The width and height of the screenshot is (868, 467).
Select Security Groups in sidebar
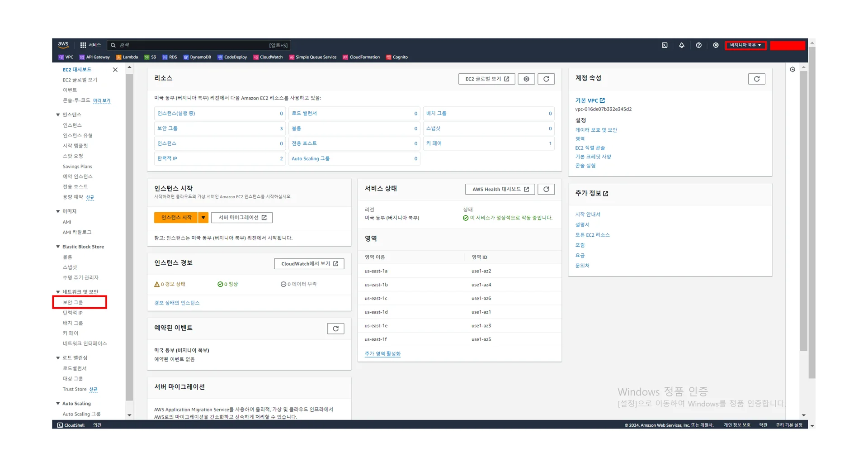point(73,302)
